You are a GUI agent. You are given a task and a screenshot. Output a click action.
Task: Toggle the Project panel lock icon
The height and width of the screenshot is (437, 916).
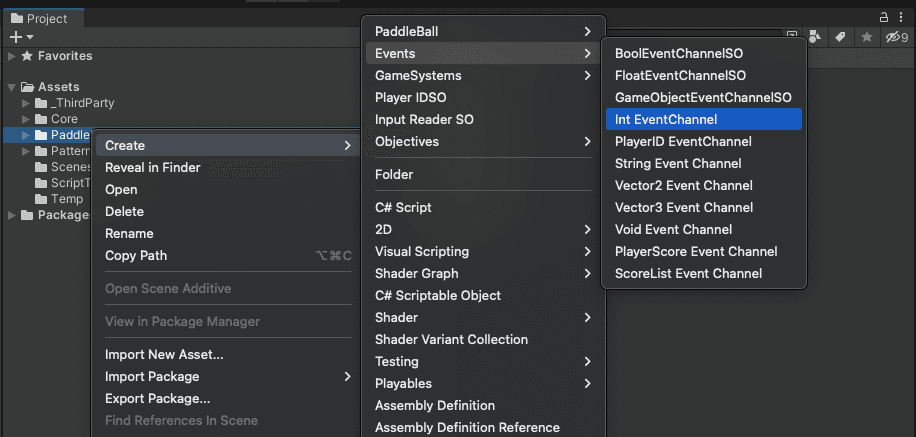[x=884, y=17]
